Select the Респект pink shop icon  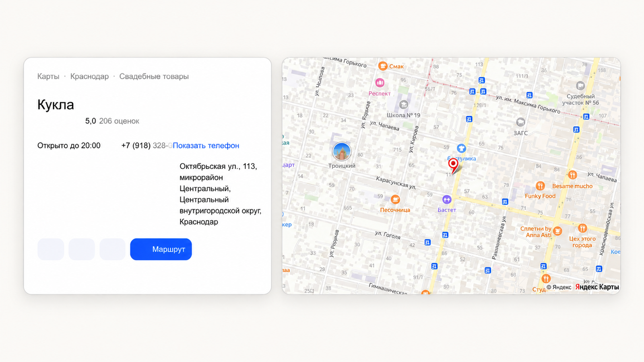point(380,83)
